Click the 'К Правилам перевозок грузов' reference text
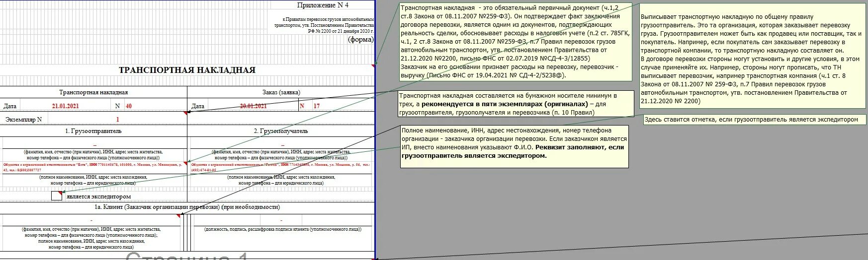 coord(324,25)
